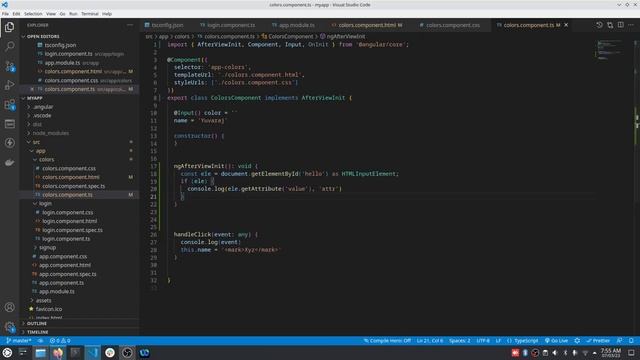This screenshot has height=360, width=640.
Task: Open the Edit menu
Action: click(x=16, y=13)
